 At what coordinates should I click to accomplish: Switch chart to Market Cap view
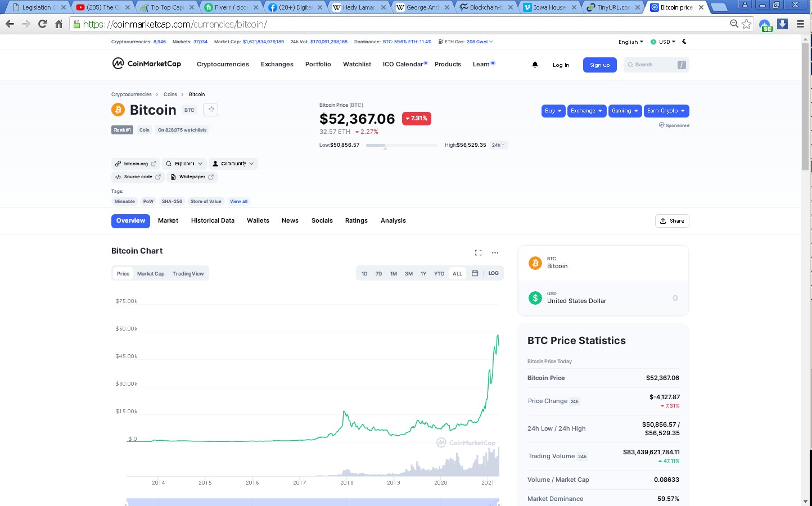pos(151,274)
